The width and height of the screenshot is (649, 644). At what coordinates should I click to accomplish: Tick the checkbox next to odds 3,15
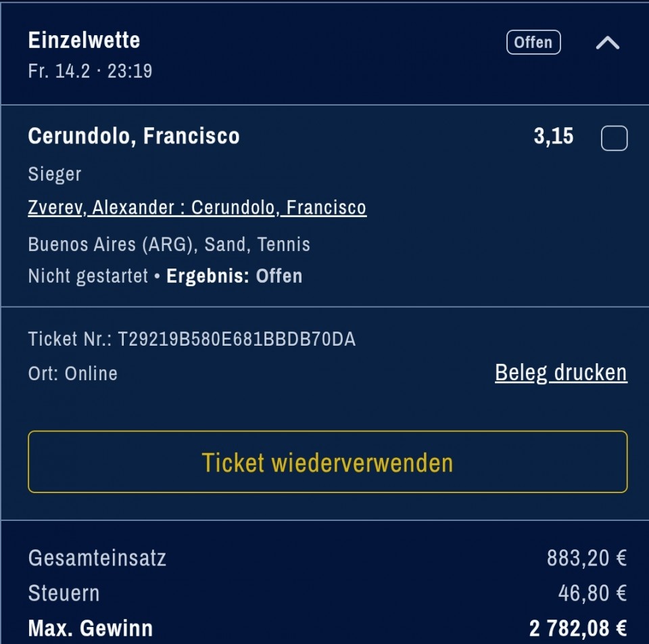coord(615,138)
